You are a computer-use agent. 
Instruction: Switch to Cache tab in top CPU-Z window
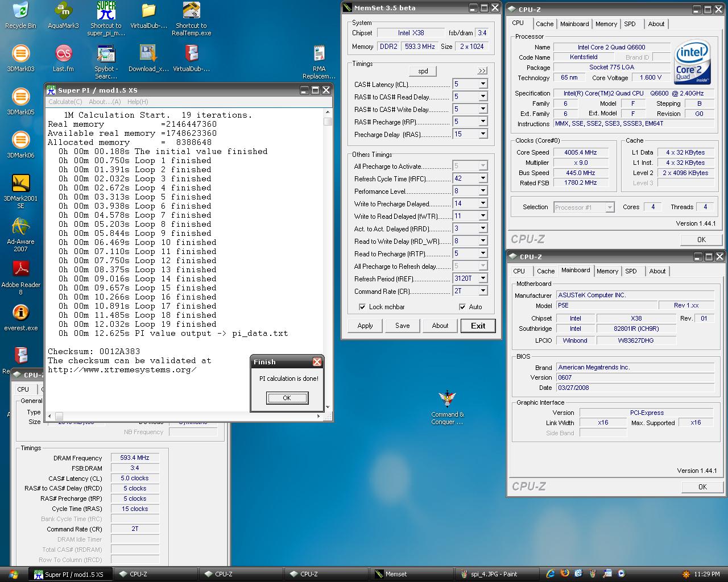(x=544, y=24)
